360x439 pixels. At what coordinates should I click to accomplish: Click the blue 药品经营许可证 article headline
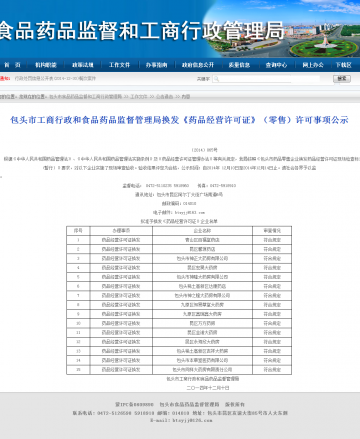coord(179,120)
